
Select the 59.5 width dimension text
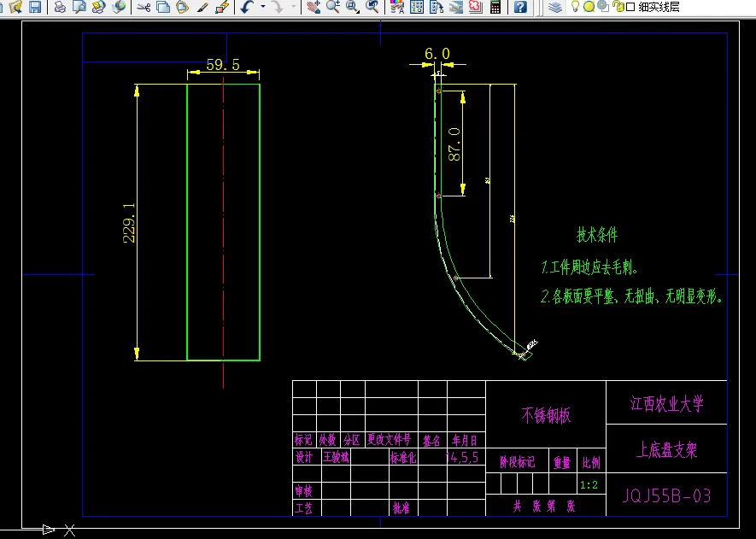click(223, 65)
